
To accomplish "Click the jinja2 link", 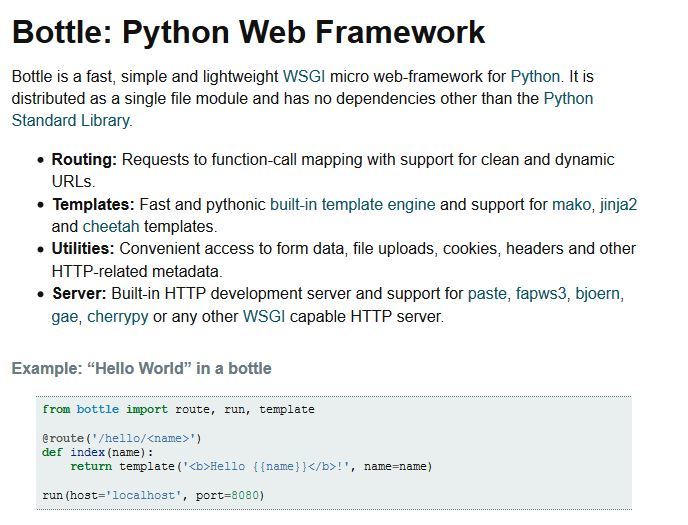I will pos(619,204).
